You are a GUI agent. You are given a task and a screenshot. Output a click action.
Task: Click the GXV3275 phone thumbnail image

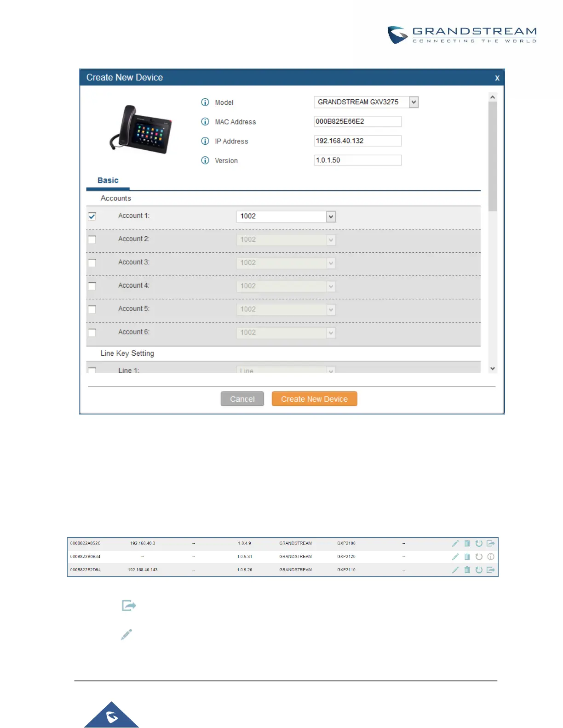coord(141,129)
